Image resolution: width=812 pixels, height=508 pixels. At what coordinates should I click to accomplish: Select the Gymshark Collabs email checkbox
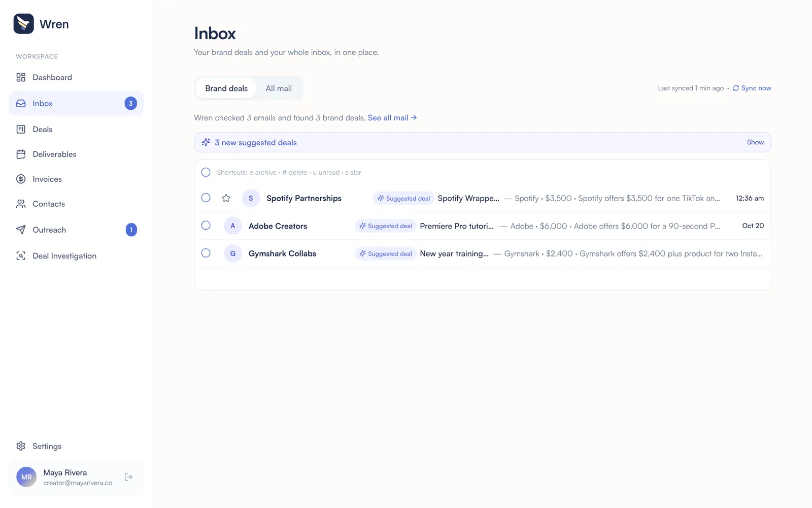tap(206, 252)
